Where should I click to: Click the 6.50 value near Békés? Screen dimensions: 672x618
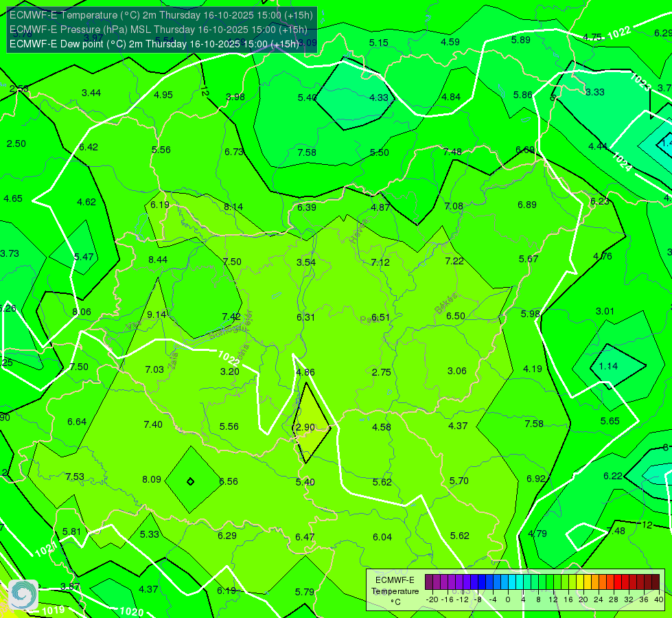[456, 316]
